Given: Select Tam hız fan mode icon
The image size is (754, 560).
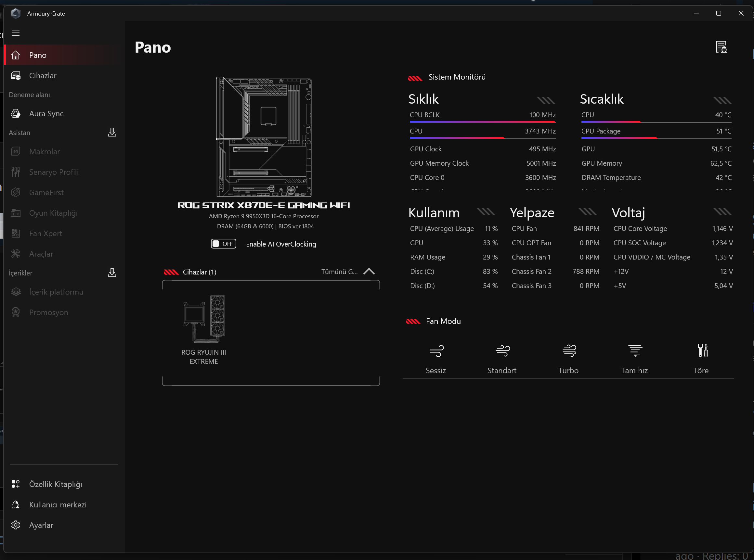Looking at the screenshot, I should [635, 351].
